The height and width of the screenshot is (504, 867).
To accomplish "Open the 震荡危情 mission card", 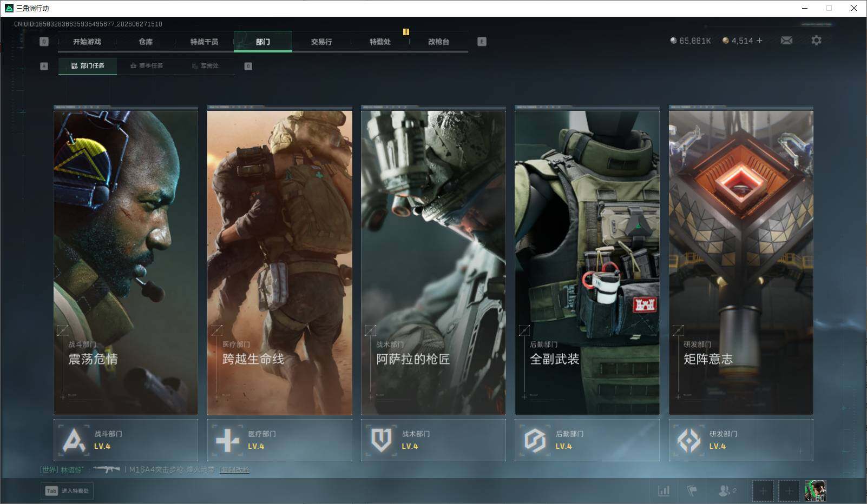I will point(126,261).
